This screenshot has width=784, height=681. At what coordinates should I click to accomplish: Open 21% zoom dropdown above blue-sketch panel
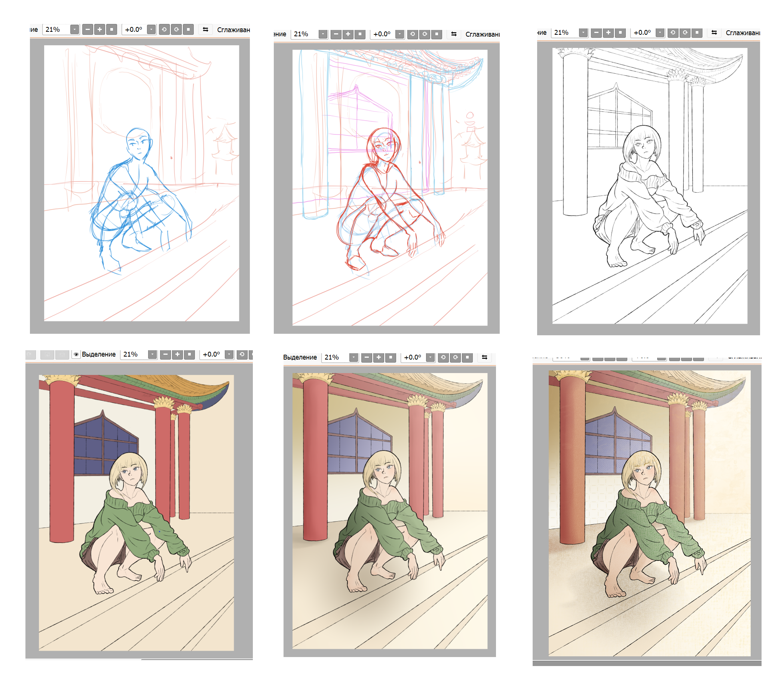tap(74, 30)
